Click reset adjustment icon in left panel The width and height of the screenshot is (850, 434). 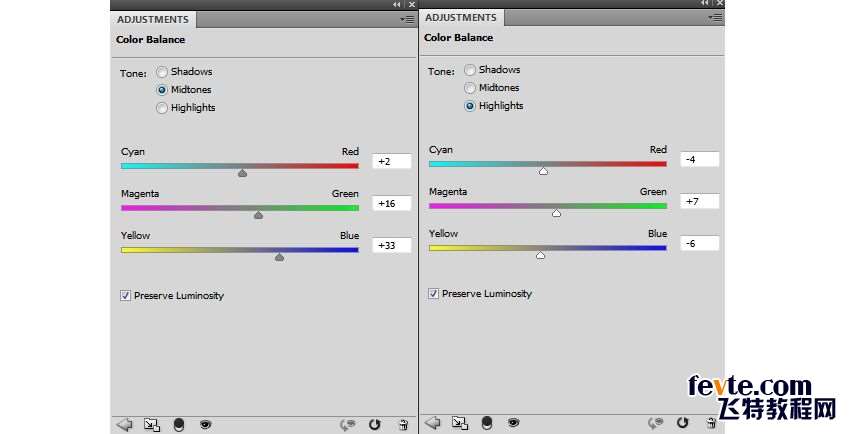click(375, 425)
